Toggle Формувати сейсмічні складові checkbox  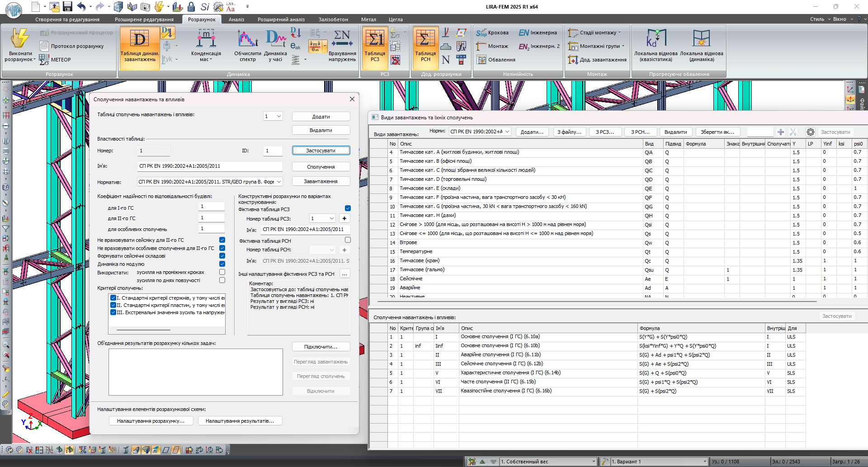pyautogui.click(x=222, y=256)
